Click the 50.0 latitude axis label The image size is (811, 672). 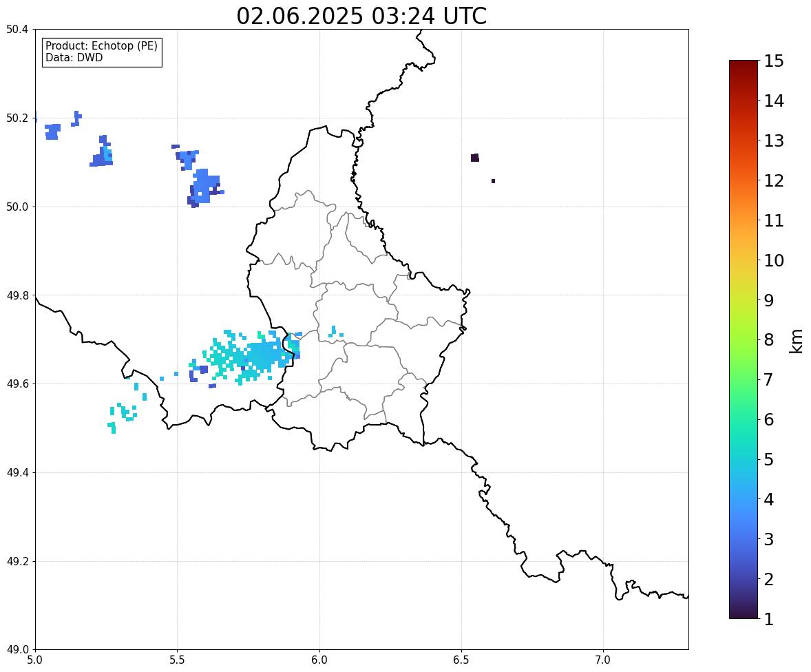click(x=17, y=207)
